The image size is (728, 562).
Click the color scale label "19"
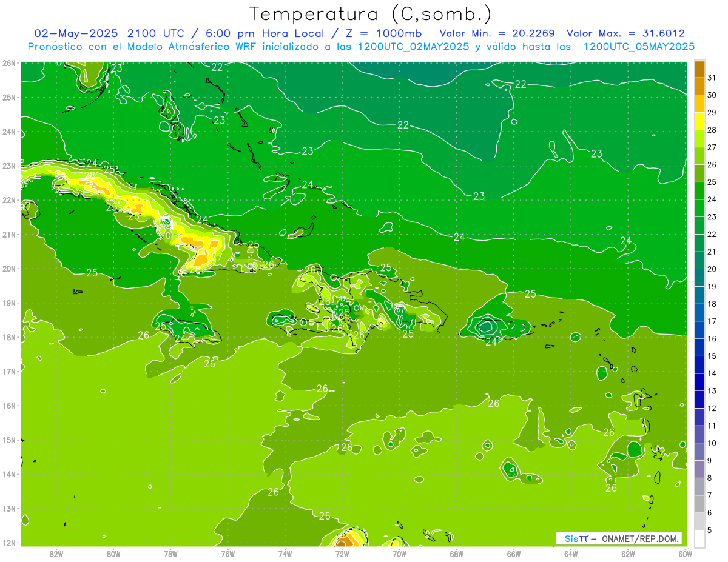(712, 286)
